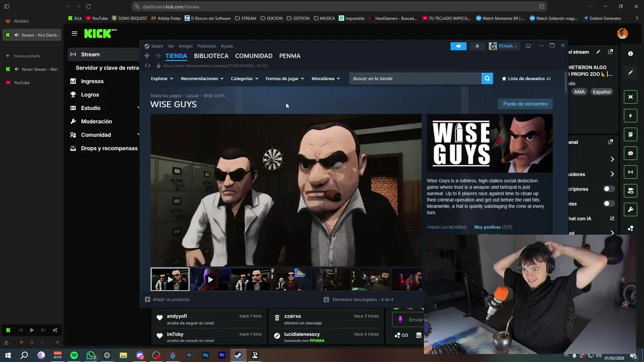Switch to the BIBLIOTECA tab
644x362 pixels.
click(x=211, y=56)
